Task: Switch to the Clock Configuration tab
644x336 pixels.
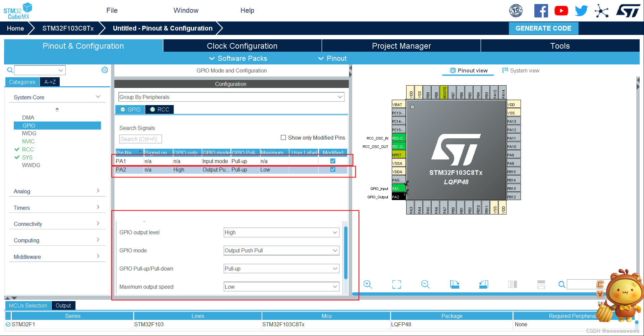Action: (242, 46)
